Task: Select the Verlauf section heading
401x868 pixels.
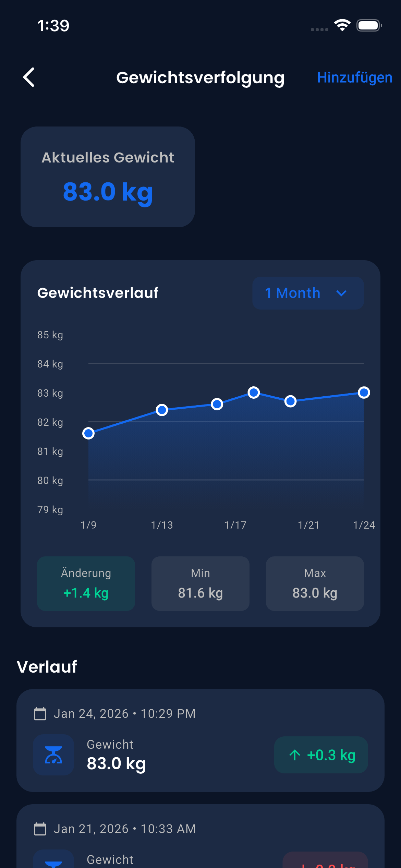Action: coord(47,666)
